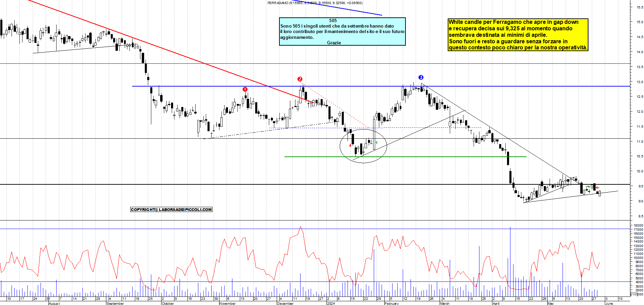The image size is (644, 305).
Task: Click the '2024' year label on the time axis
Action: point(331,303)
